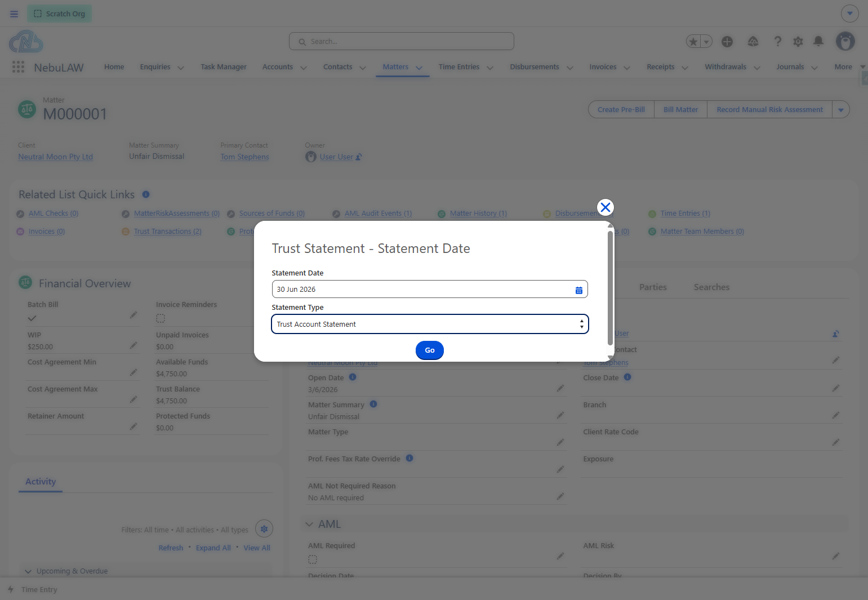The height and width of the screenshot is (600, 868).
Task: Open the Favorites list dropdown arrow
Action: pyautogui.click(x=706, y=42)
